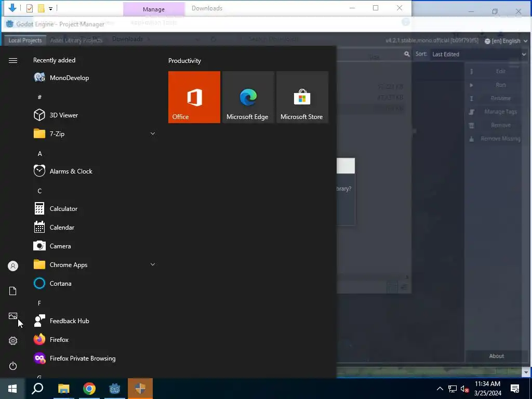The width and height of the screenshot is (532, 399).
Task: Open Firefox from Start menu
Action: 95,339
